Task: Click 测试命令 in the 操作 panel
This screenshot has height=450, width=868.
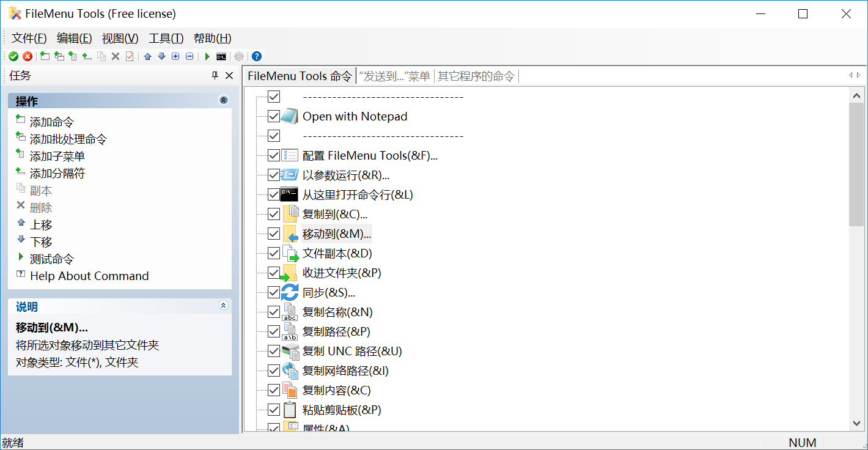Action: tap(52, 259)
